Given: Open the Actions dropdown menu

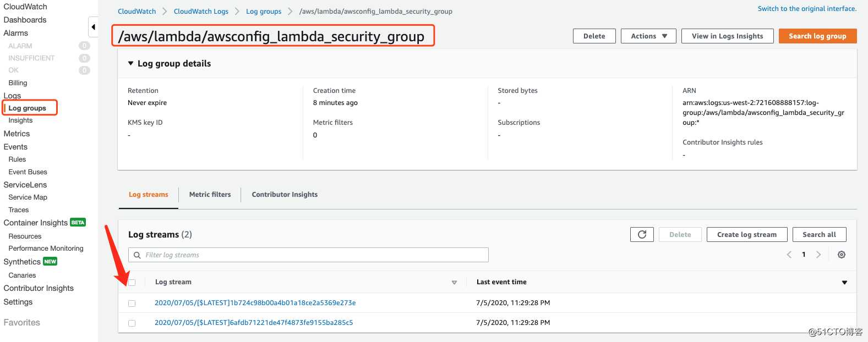Looking at the screenshot, I should point(648,36).
